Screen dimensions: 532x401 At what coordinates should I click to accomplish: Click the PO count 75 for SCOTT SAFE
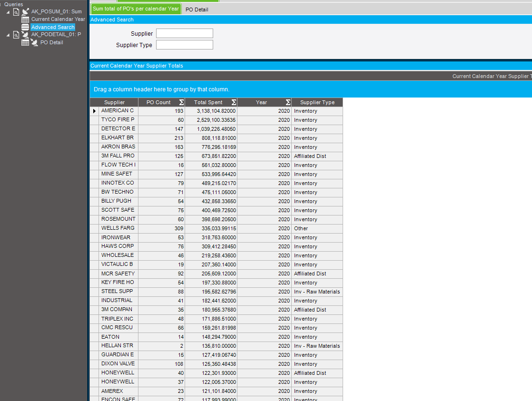click(161, 210)
